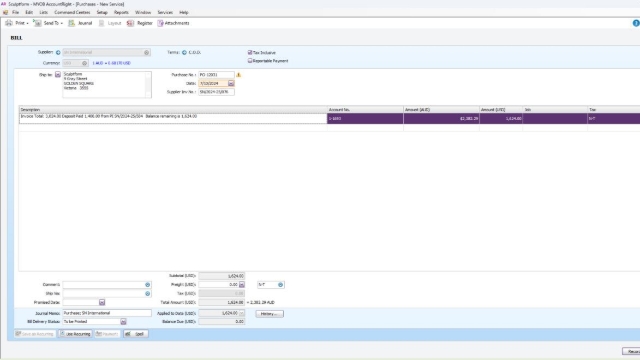Click the Spell button
This screenshot has width=640, height=360.
coord(136,334)
